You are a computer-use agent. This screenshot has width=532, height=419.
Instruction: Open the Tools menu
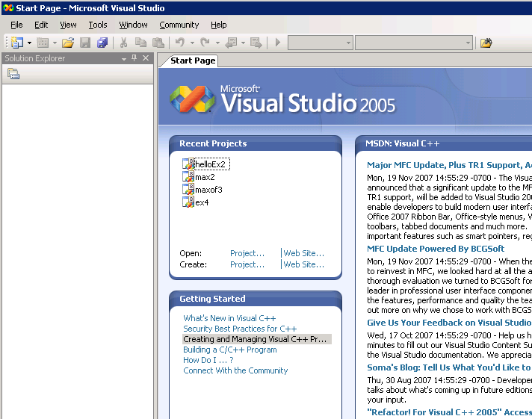[98, 25]
